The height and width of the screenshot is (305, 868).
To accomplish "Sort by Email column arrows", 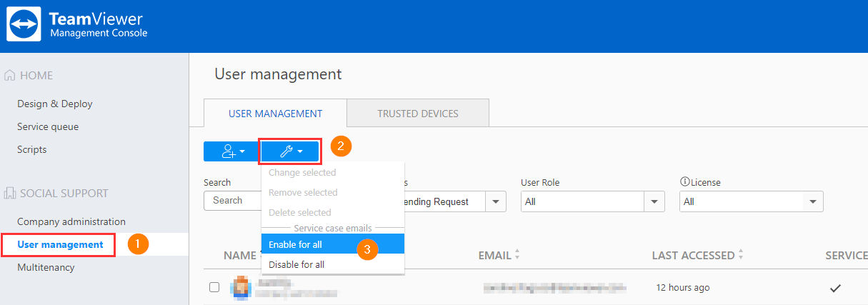I will click(517, 255).
